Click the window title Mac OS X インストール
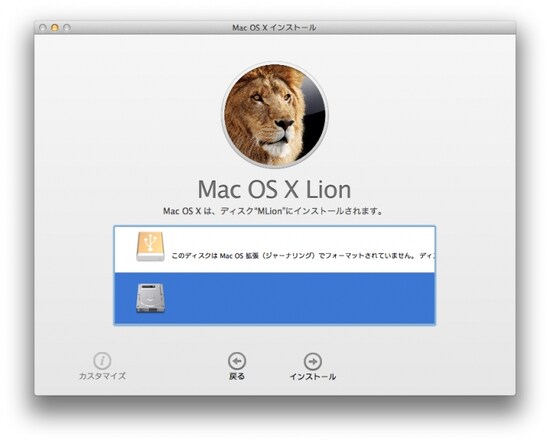The height and width of the screenshot is (443, 550). click(x=274, y=28)
